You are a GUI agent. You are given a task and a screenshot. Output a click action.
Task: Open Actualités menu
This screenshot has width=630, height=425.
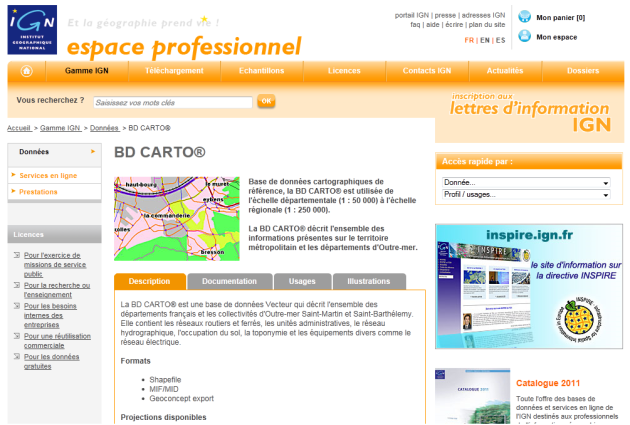(x=505, y=71)
